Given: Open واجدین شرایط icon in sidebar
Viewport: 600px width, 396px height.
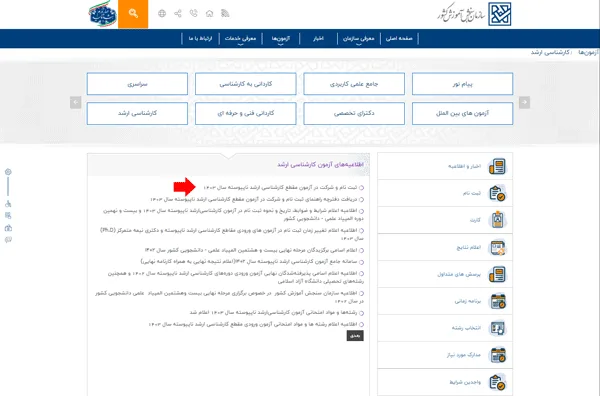Looking at the screenshot, I should coord(497,382).
